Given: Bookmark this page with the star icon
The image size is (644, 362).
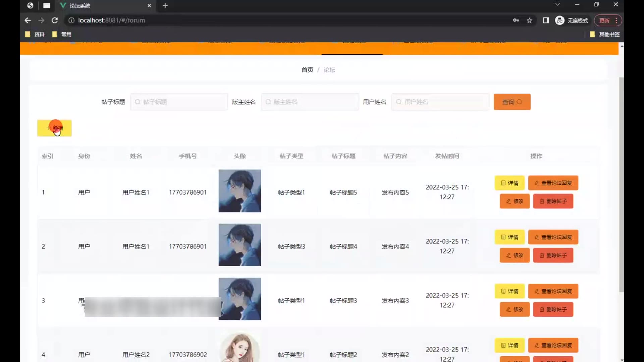Looking at the screenshot, I should [x=529, y=20].
